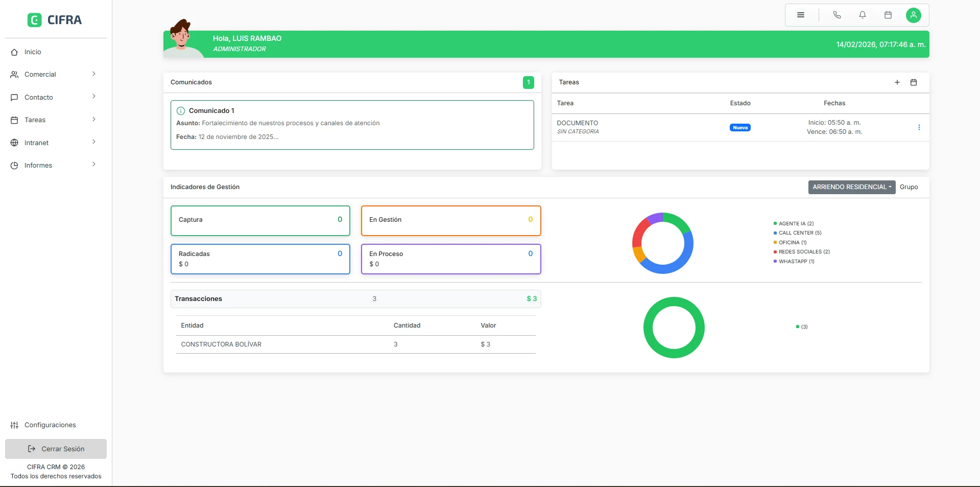This screenshot has height=487, width=980.
Task: Click the Cerrar Sesión button
Action: (x=56, y=449)
